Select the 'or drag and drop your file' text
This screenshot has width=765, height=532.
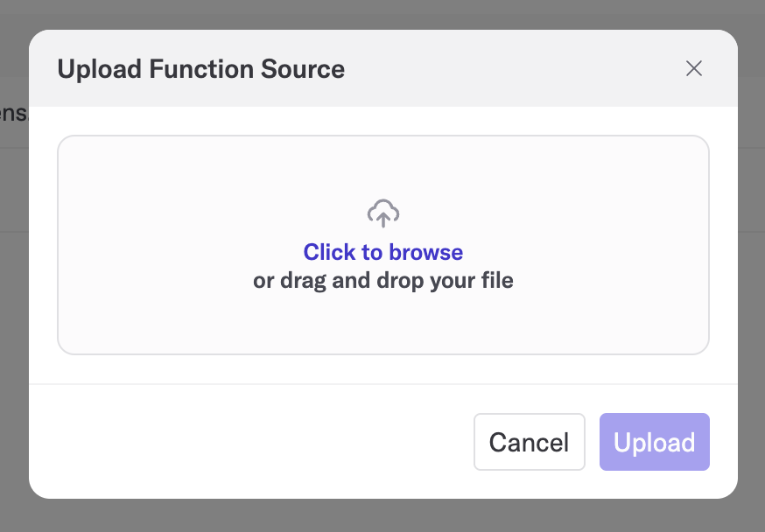tap(383, 280)
